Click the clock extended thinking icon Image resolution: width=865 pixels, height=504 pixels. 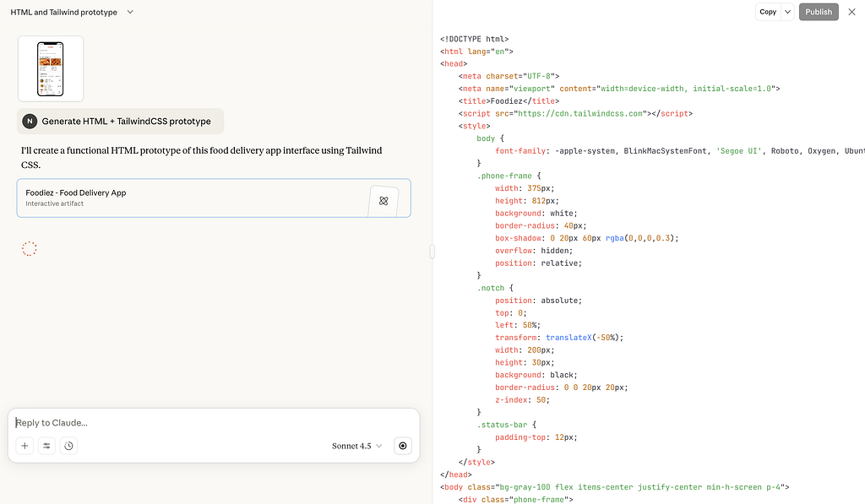point(68,446)
